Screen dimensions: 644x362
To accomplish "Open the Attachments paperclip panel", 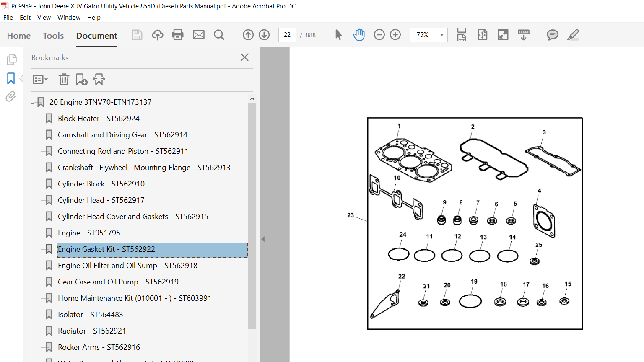I will coord(11,97).
